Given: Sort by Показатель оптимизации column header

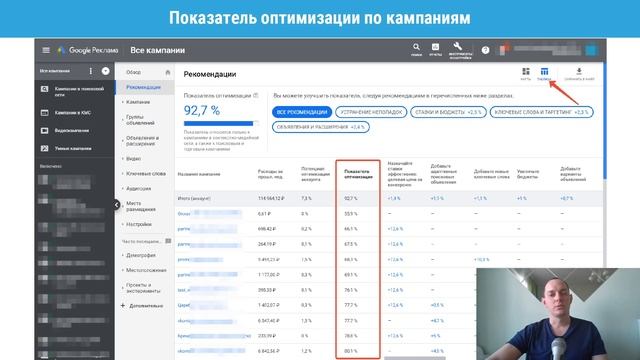Looking at the screenshot, I should click(358, 174).
